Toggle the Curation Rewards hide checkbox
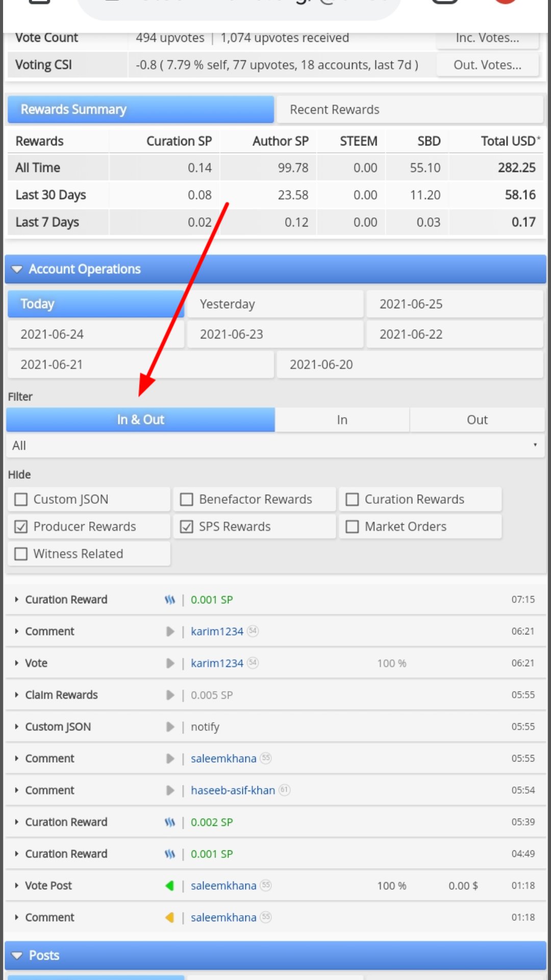The image size is (551, 980). pos(352,499)
